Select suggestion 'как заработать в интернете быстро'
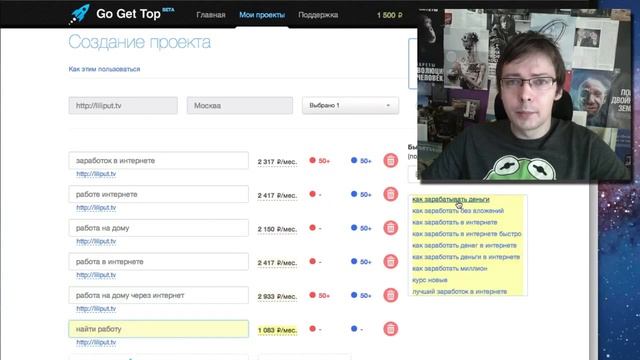Screen dimensions: 640x360 tap(467, 234)
